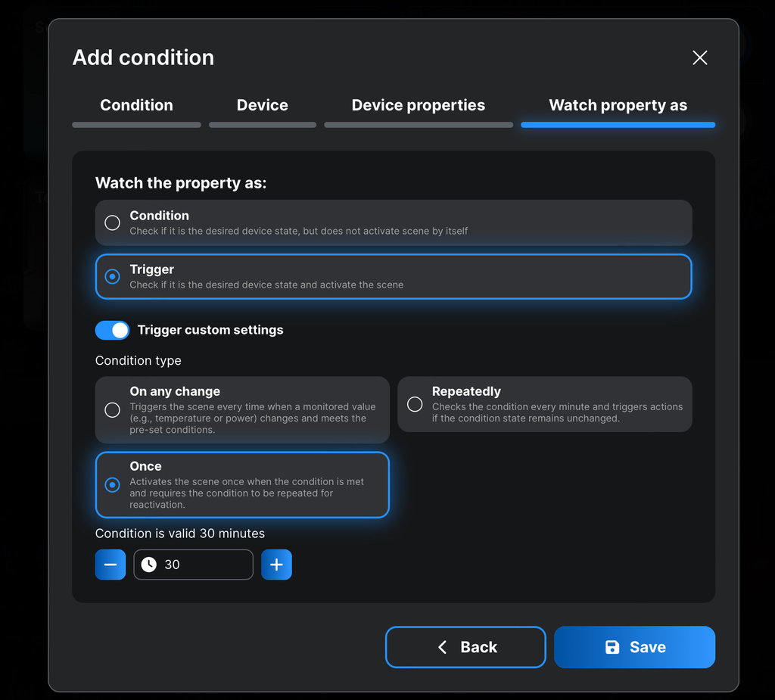The height and width of the screenshot is (700, 775).
Task: Toggle the Trigger custom settings switch
Action: 112,330
